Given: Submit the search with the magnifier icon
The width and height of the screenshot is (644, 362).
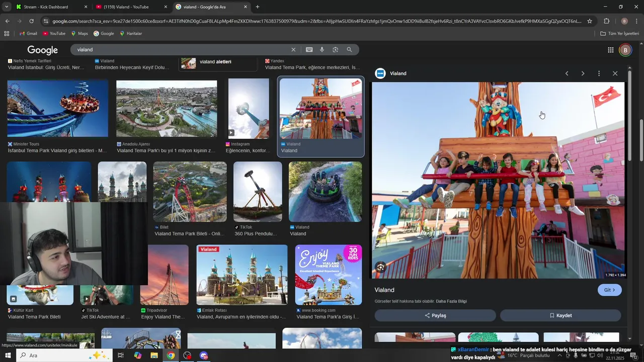Looking at the screenshot, I should 349,50.
